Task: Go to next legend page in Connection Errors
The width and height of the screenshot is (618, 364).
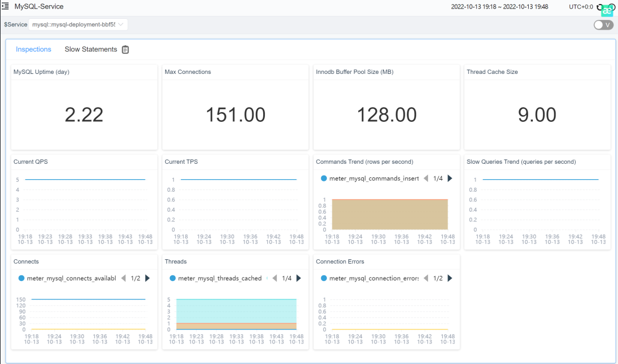Action: pos(450,278)
